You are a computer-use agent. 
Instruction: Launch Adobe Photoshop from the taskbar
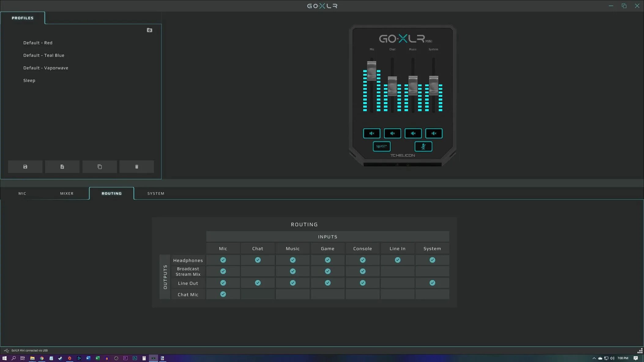click(135, 358)
